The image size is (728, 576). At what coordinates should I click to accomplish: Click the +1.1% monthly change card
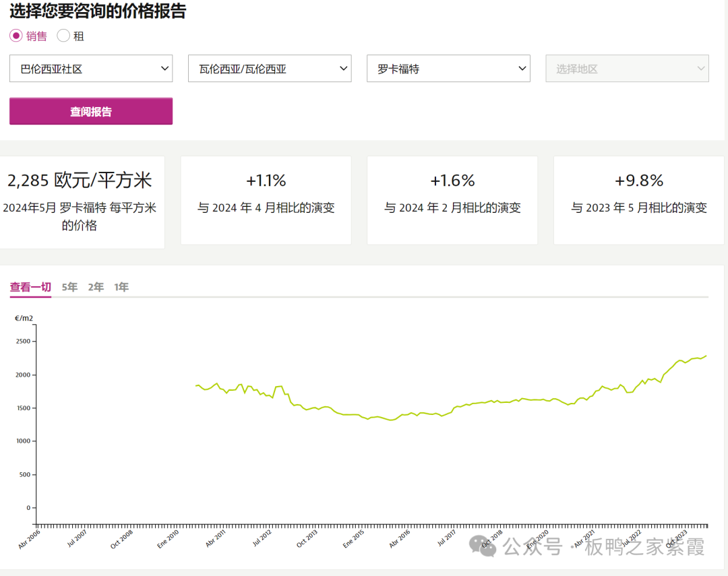tap(266, 200)
